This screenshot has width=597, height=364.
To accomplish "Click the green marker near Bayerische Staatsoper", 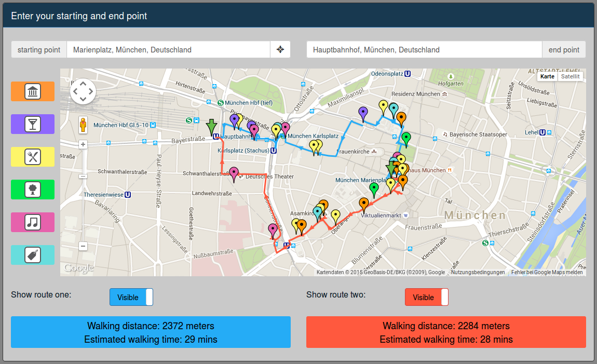I will point(406,140).
